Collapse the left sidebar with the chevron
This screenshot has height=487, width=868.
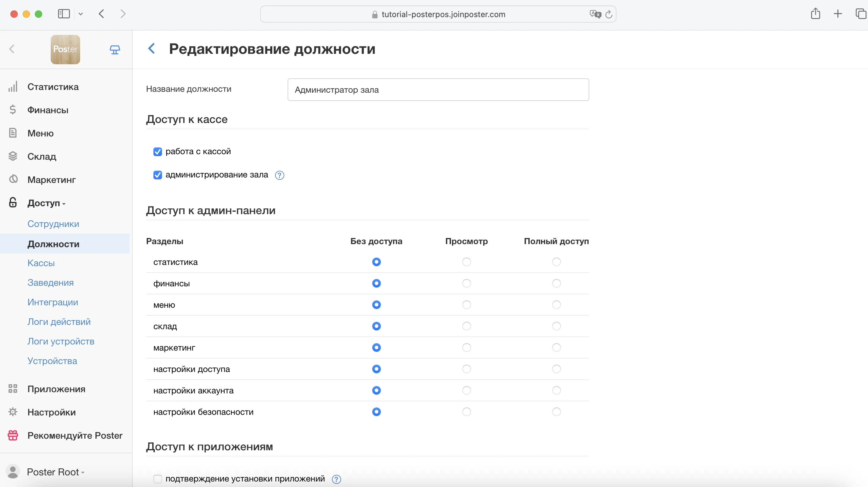coord(12,49)
